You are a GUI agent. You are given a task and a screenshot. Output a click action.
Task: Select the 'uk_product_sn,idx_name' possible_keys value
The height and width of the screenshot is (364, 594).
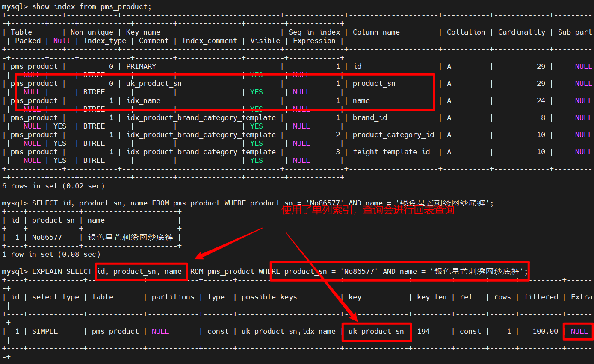[x=289, y=332]
